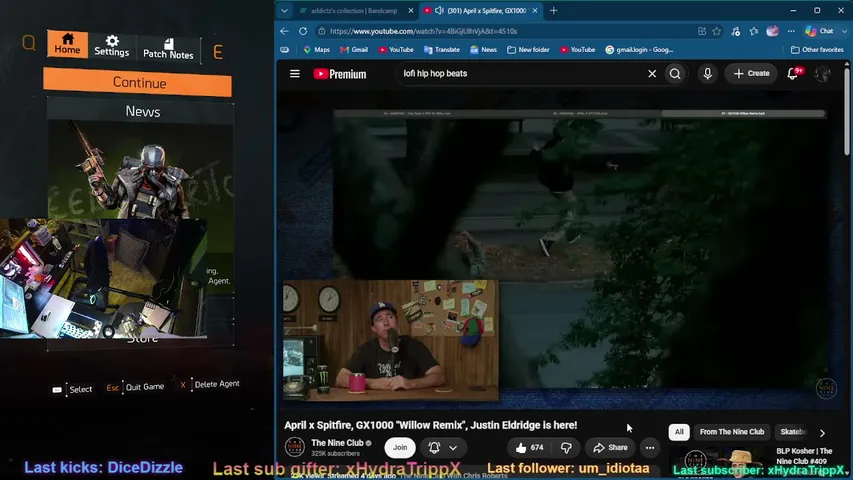Open the YouTube guide hamburger menu
853x480 pixels.
pyautogui.click(x=295, y=73)
